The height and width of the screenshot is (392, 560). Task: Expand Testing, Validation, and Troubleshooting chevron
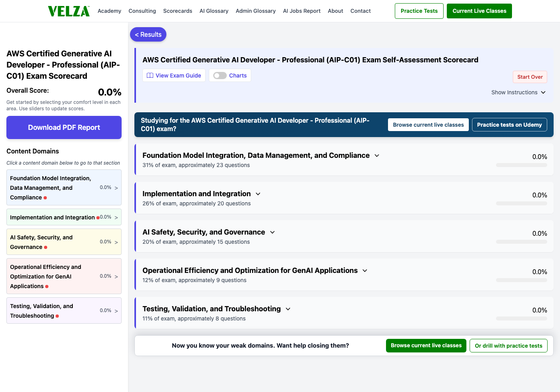coord(288,309)
